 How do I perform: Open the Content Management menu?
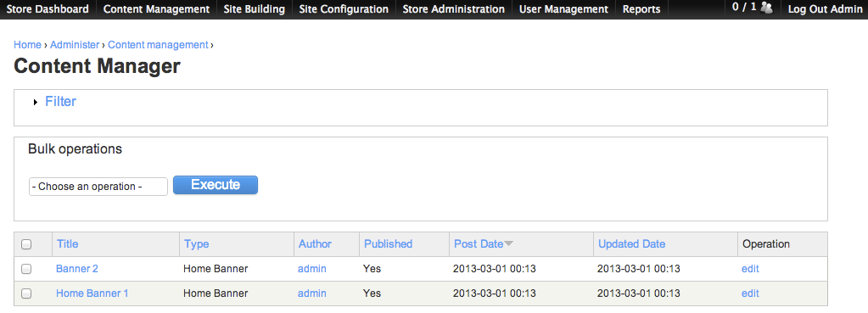click(156, 9)
